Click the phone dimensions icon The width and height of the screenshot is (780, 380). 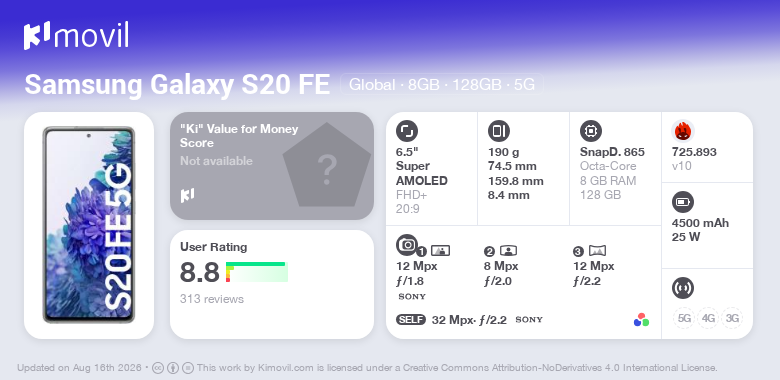tap(499, 131)
